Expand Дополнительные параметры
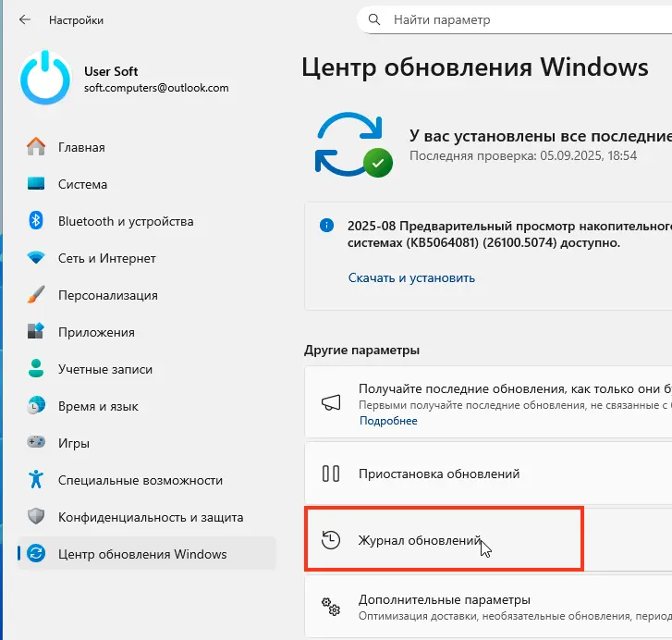This screenshot has height=640, width=672. tap(444, 599)
